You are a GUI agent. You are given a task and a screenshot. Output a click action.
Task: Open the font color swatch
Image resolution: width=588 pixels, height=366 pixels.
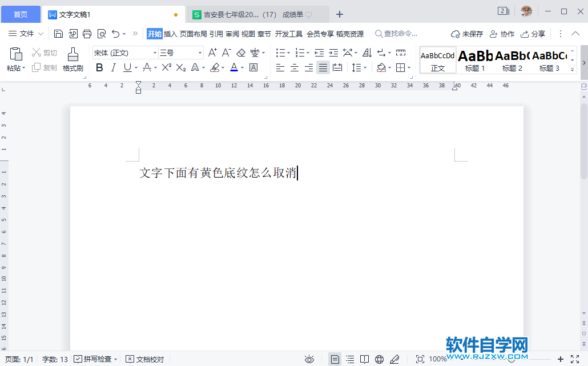coord(235,68)
